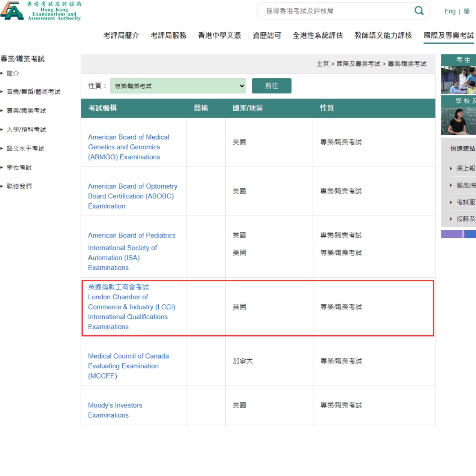Click the 前往 button
Image resolution: width=476 pixels, height=476 pixels.
(272, 86)
